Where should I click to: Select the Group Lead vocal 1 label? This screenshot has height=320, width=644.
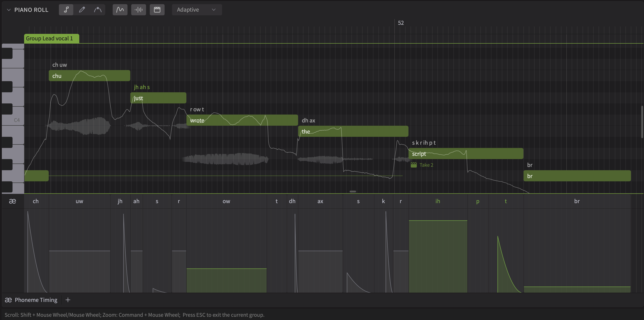coord(51,38)
